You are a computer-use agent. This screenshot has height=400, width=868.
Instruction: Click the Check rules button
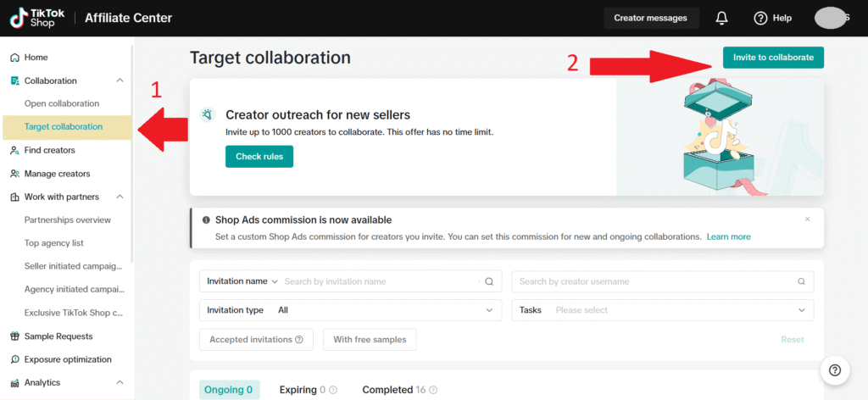point(259,157)
